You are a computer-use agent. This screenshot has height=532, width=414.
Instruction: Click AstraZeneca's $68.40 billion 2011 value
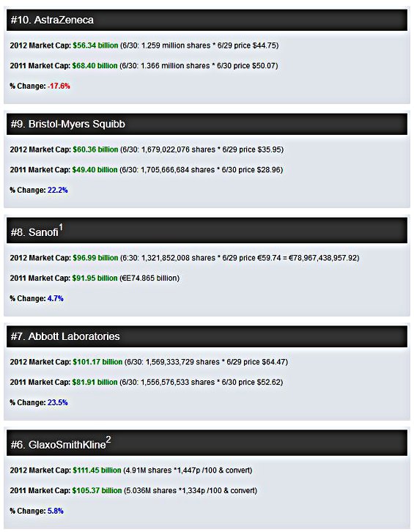coord(95,66)
